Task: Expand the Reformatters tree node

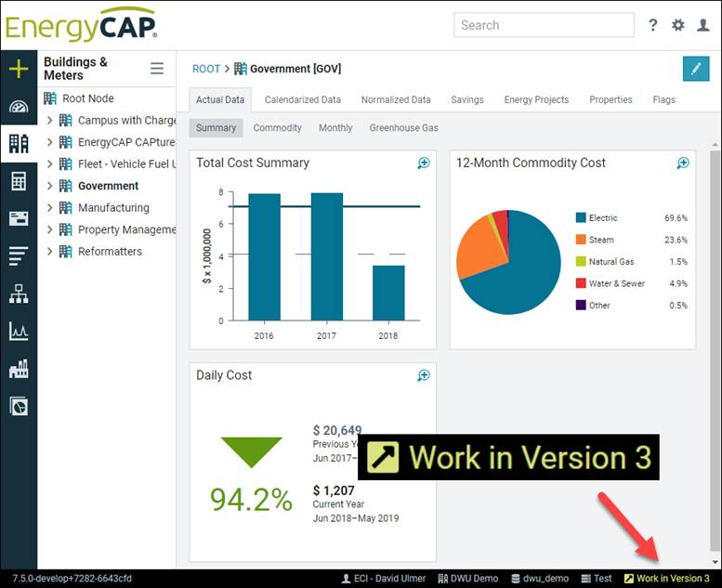Action: [x=50, y=252]
